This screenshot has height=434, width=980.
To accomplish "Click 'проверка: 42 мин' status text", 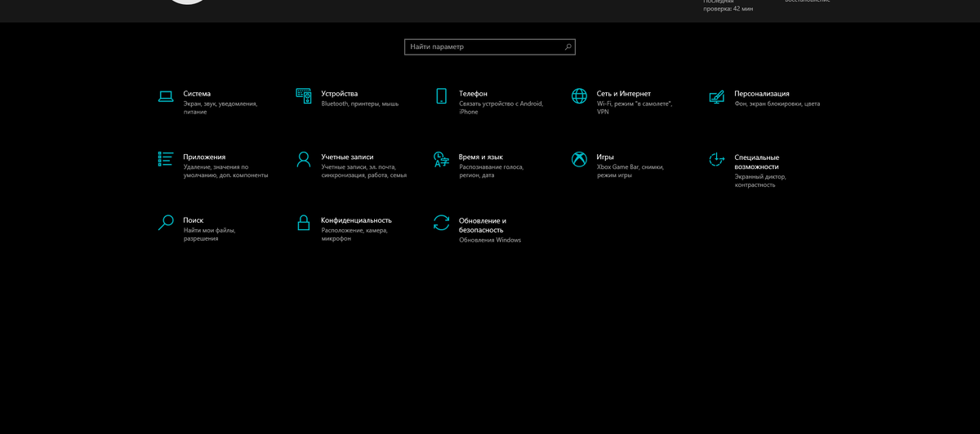I will [x=728, y=8].
